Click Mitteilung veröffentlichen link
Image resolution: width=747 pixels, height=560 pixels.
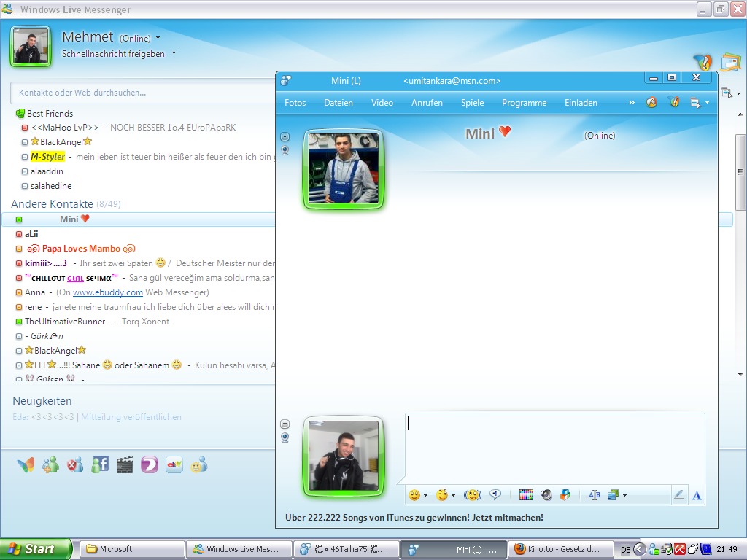click(131, 417)
